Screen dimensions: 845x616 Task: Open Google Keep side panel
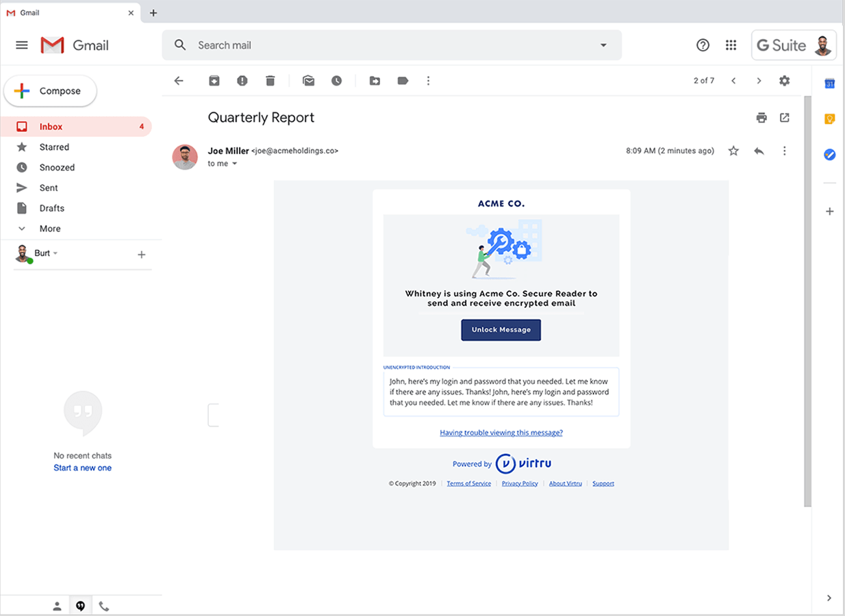click(x=829, y=119)
